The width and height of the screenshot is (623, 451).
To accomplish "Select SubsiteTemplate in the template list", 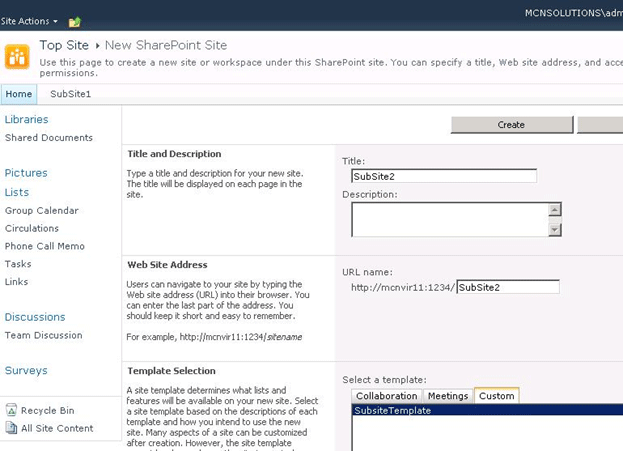I will (488, 410).
